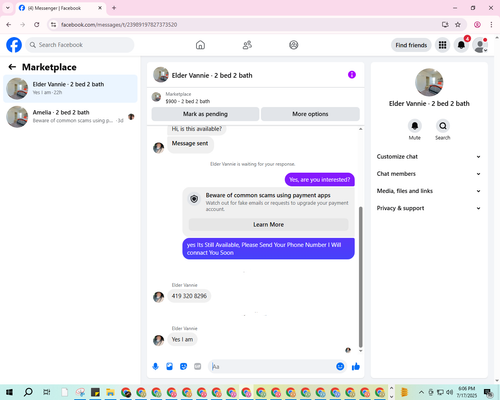Click Find friends
This screenshot has height=400, width=500.
[411, 45]
